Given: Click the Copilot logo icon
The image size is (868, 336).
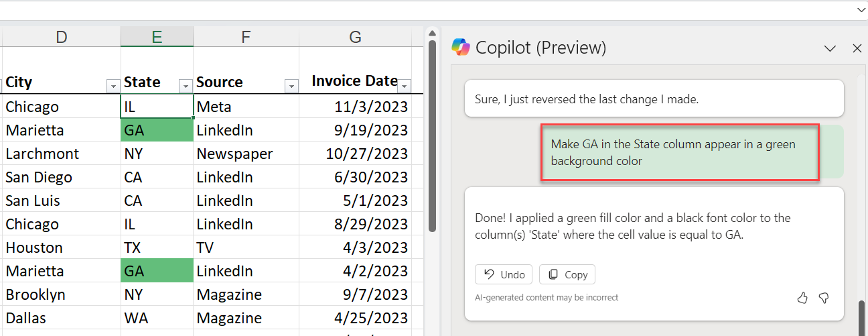Looking at the screenshot, I should pyautogui.click(x=461, y=47).
